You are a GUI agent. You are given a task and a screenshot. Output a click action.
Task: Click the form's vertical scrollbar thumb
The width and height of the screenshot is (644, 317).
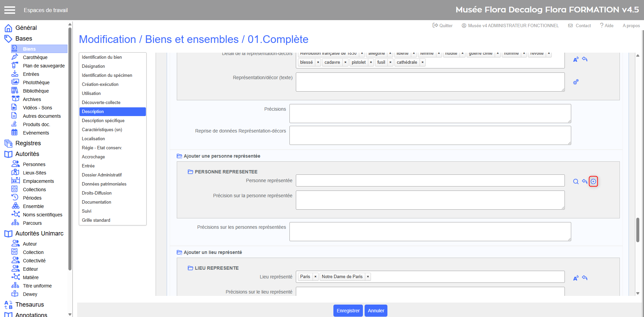coord(637,230)
